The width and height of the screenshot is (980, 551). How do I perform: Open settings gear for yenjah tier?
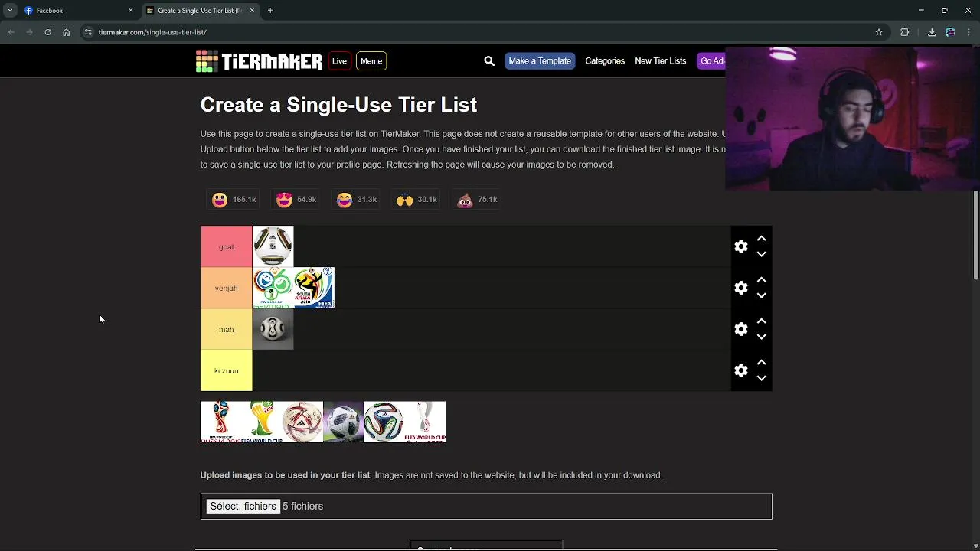click(x=741, y=288)
